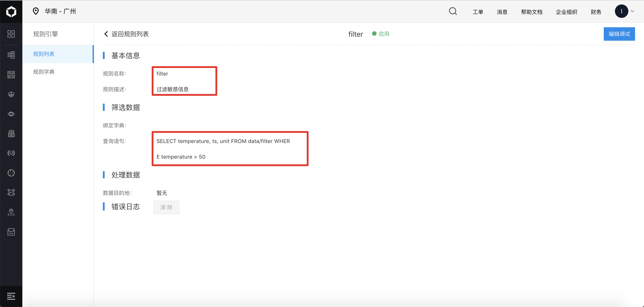Click the 数据目的地 label
The image size is (644, 307).
tap(117, 193)
